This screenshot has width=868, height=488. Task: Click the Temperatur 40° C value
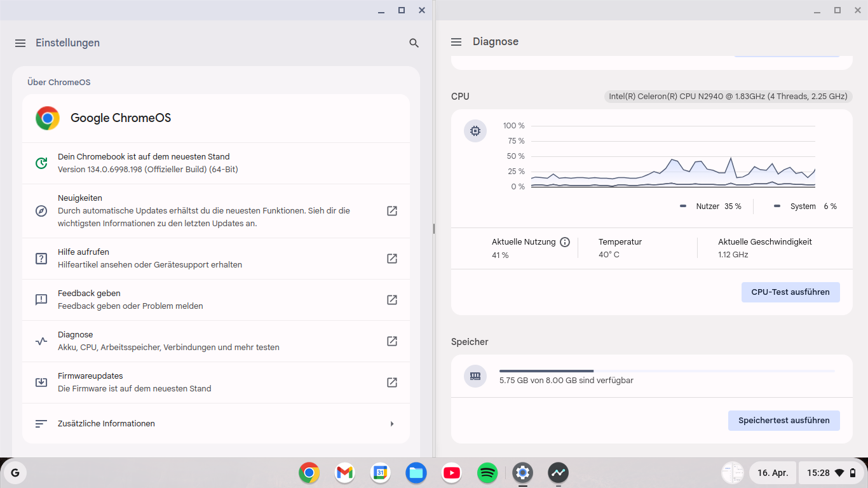tap(609, 255)
